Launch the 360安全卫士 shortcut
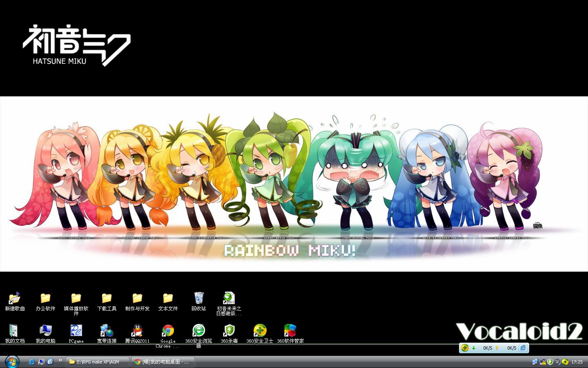This screenshot has width=588, height=368. tap(260, 334)
